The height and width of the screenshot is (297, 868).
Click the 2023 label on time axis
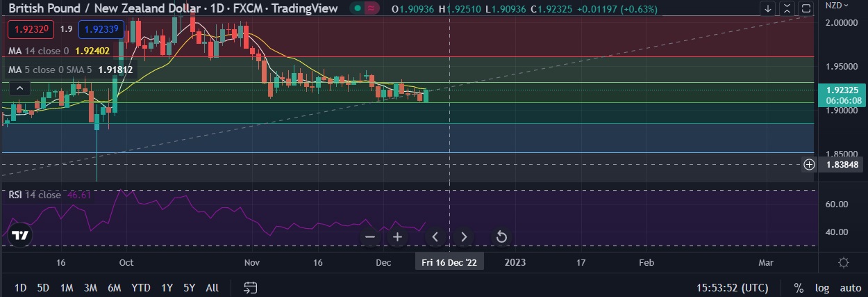click(x=515, y=262)
